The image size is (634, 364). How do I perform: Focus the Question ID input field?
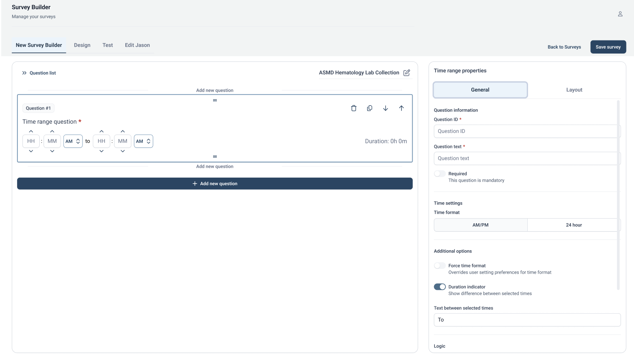point(527,131)
